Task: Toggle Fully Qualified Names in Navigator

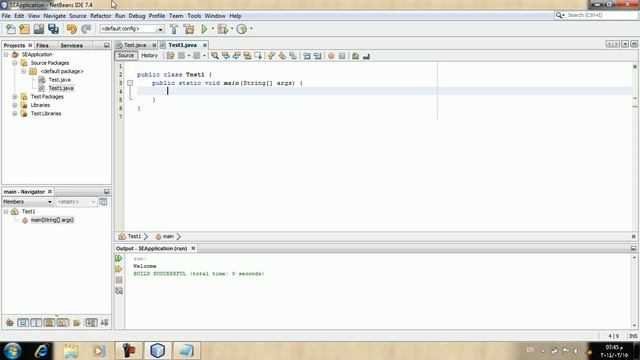Action: pos(77,322)
